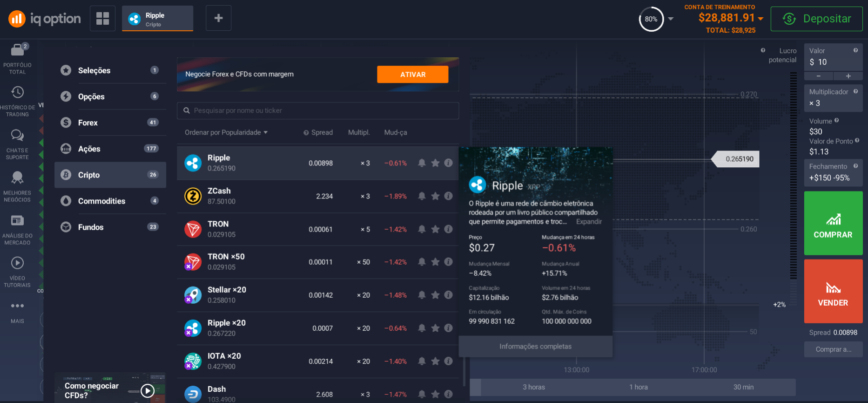This screenshot has height=403, width=868.
Task: Open the IQ Option logo home
Action: point(44,19)
